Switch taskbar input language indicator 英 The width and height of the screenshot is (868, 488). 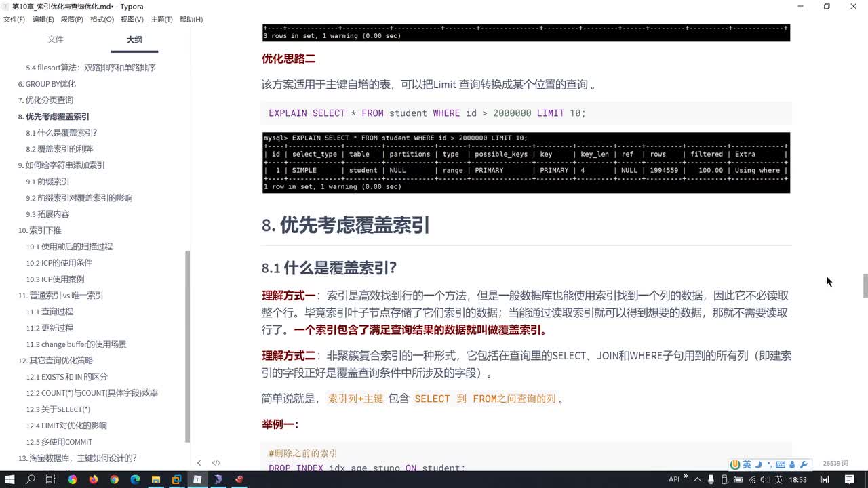pos(779,479)
